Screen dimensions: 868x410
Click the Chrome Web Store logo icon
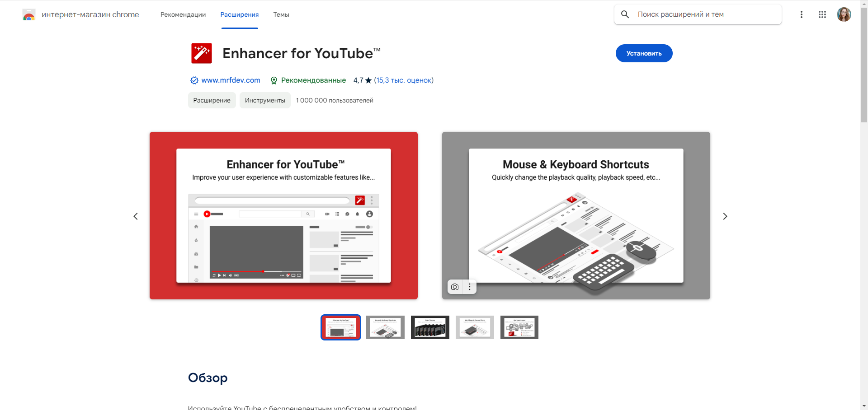(x=29, y=15)
